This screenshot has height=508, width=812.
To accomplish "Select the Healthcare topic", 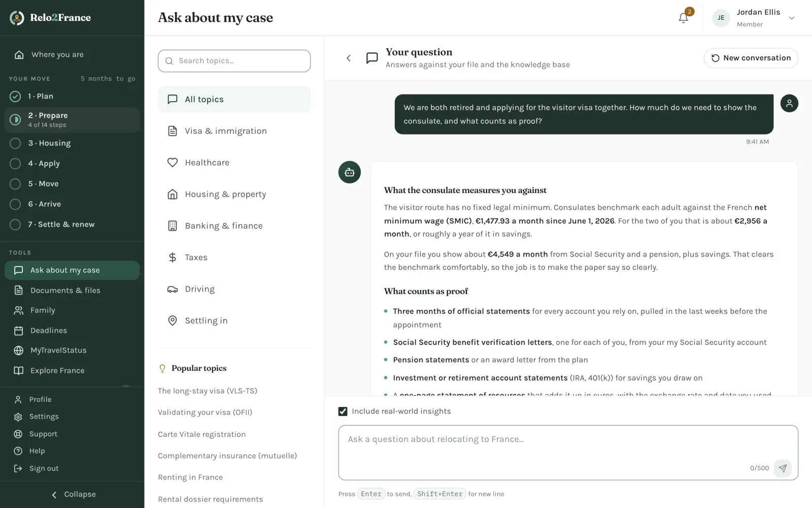I will pyautogui.click(x=234, y=163).
